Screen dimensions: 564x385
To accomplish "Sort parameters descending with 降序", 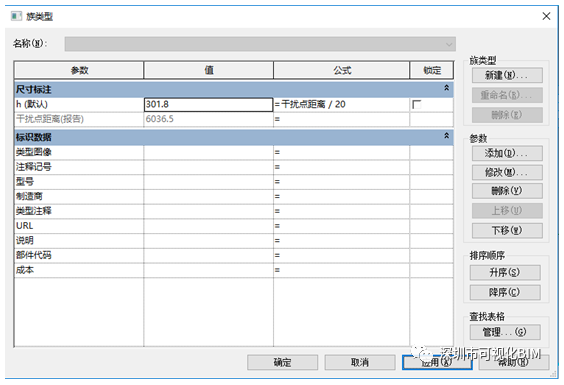I will [x=505, y=292].
